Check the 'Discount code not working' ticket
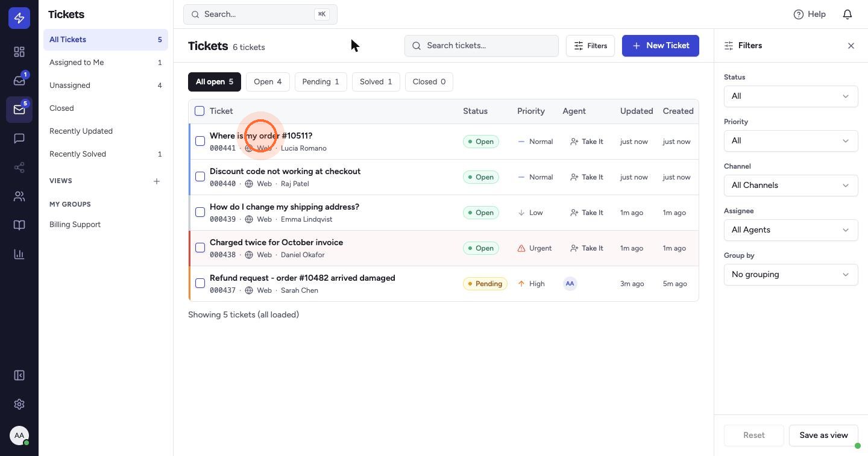Screen dimensions: 868x456 point(200,176)
